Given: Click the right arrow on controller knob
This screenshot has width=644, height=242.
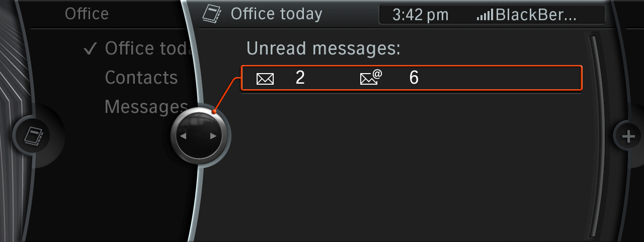Looking at the screenshot, I should point(213,136).
